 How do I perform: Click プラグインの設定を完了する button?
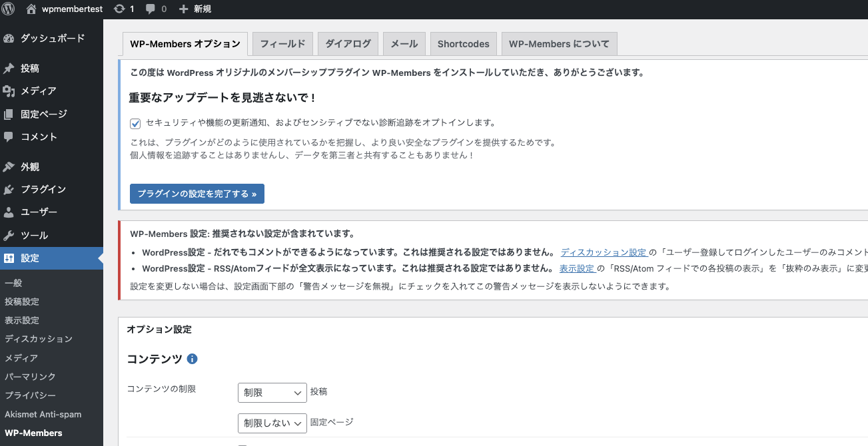point(197,194)
